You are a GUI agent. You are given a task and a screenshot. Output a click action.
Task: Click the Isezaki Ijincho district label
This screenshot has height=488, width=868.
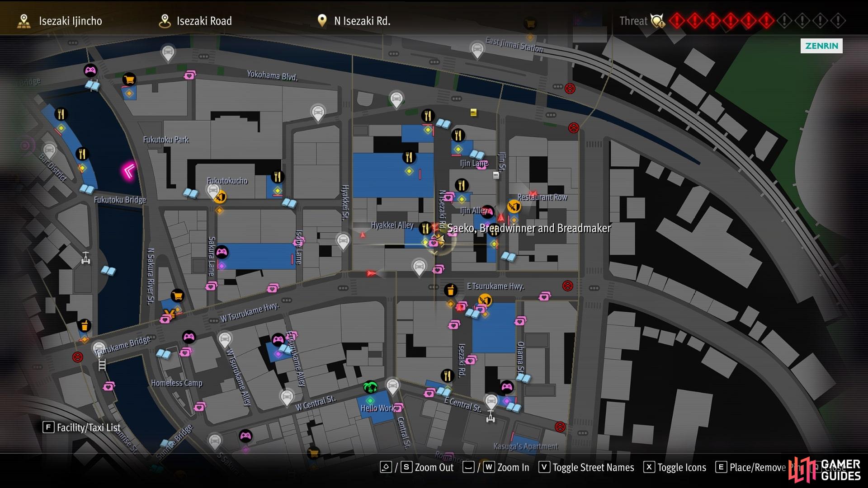[x=71, y=21]
